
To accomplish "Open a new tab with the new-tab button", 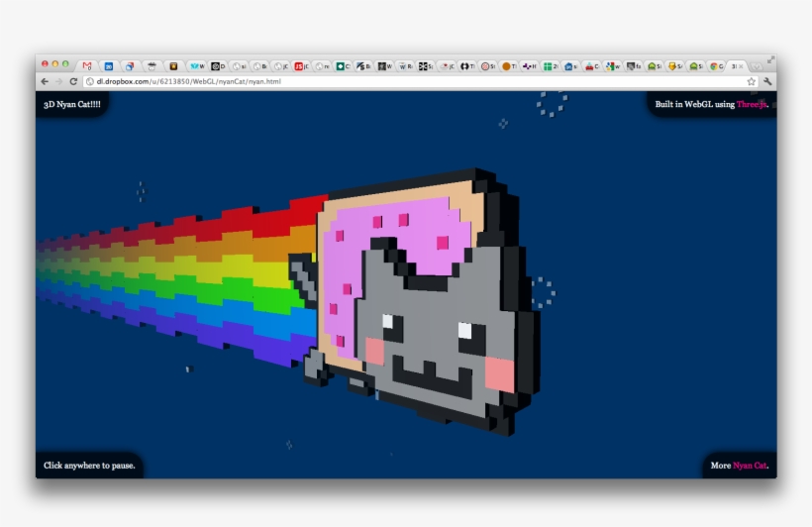I will [x=757, y=66].
